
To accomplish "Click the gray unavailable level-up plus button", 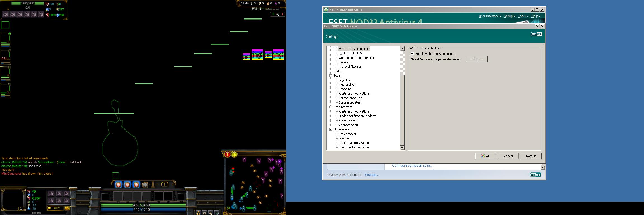I will click(x=145, y=185).
